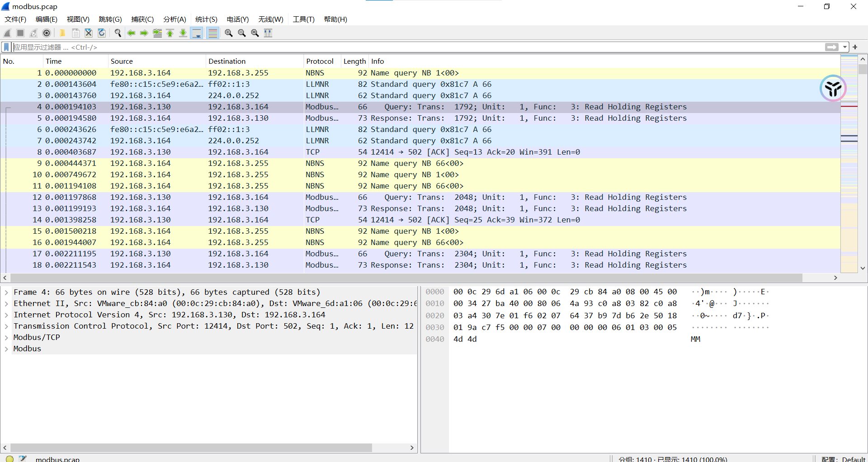Viewport: 868px width, 462px height.
Task: Expand the Ethernet II tree node
Action: pos(6,304)
